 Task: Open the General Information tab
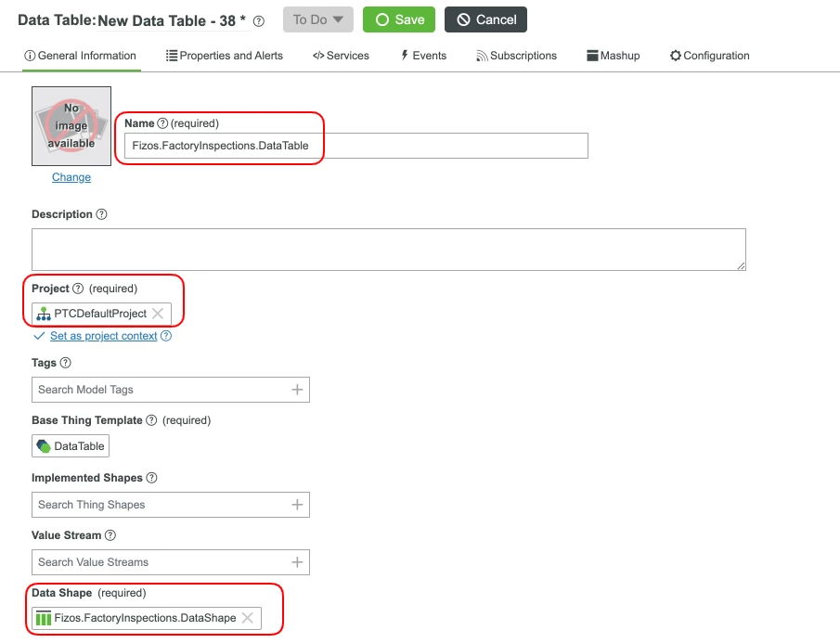click(81, 56)
